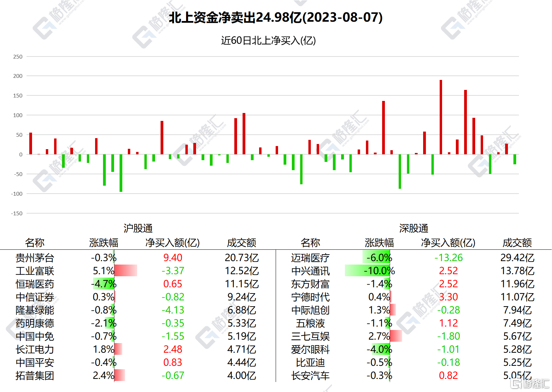Click turnover value 29.42亿
This screenshot has height=392, width=552.
(517, 258)
